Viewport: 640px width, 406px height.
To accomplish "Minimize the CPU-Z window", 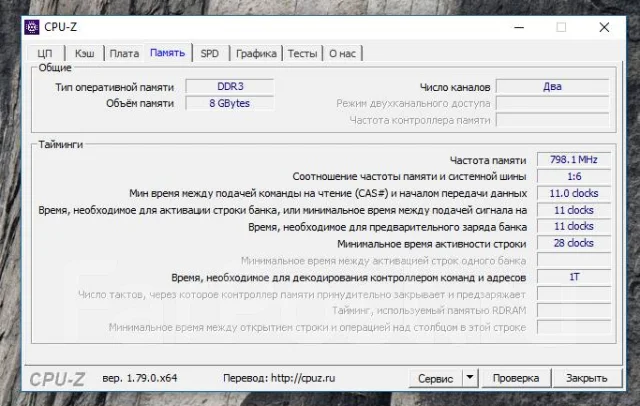I will pos(519,27).
